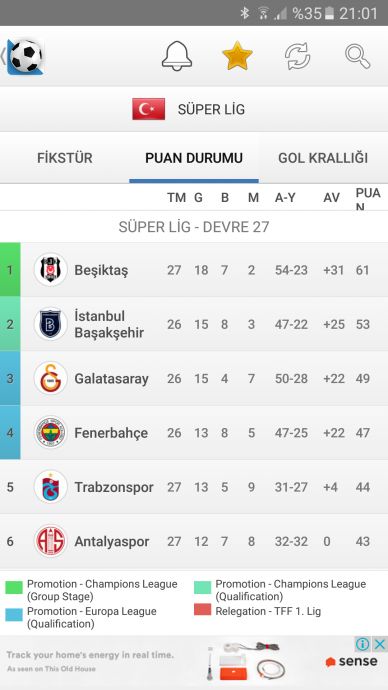Open search with the magnifier icon
Image resolution: width=388 pixels, height=690 pixels.
tap(357, 56)
